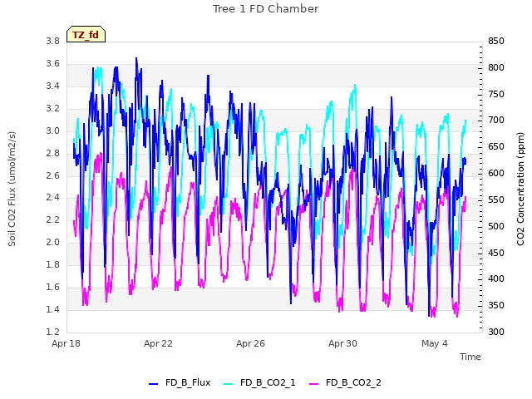Click the Apr 30 date tick label
The width and height of the screenshot is (532, 399).
[342, 343]
